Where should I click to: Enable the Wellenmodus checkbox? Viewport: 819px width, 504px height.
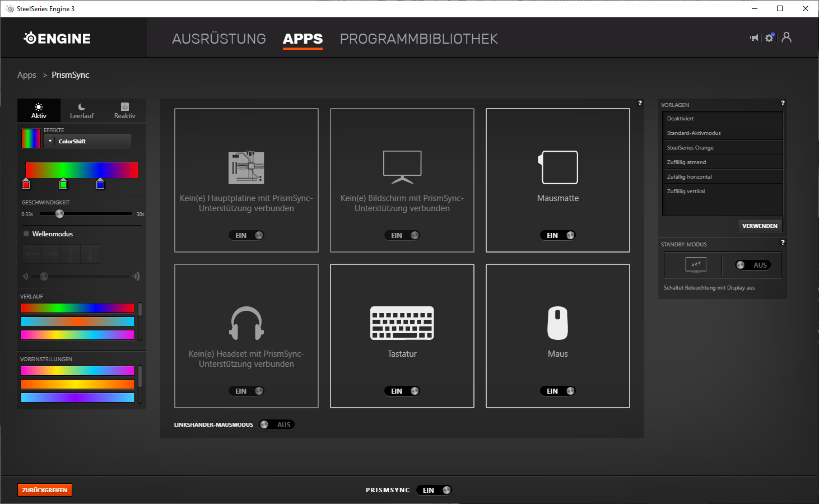pos(26,234)
